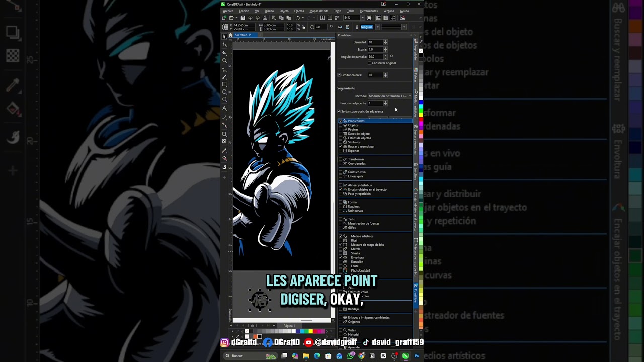Select the Zoom tool in toolbox
This screenshot has height=362, width=644.
point(224,60)
